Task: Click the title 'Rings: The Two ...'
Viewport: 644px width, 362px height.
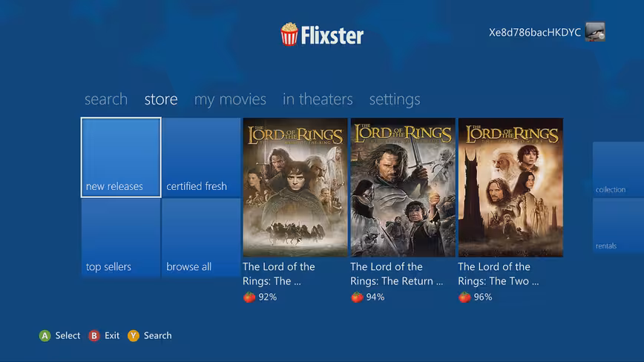Action: point(498,281)
